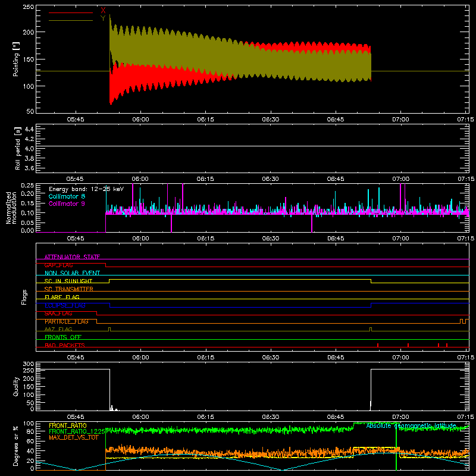Click the 05:45 tick under the modulation plot
Viewport: 476px width, 476px height.
pos(76,239)
